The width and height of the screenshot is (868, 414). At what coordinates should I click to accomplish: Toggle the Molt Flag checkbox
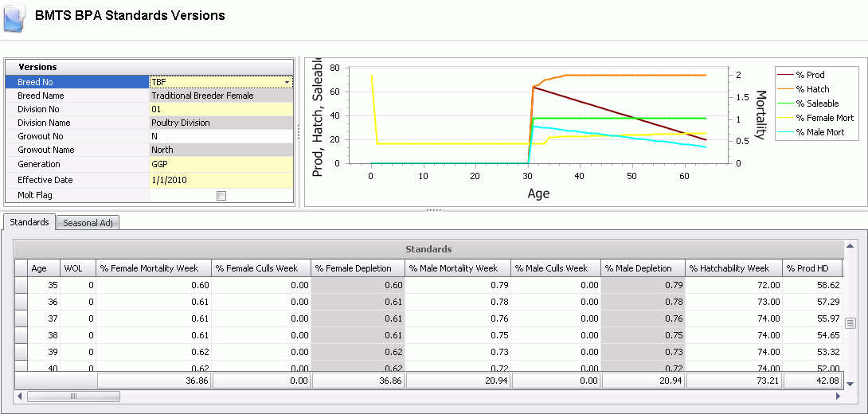click(221, 195)
